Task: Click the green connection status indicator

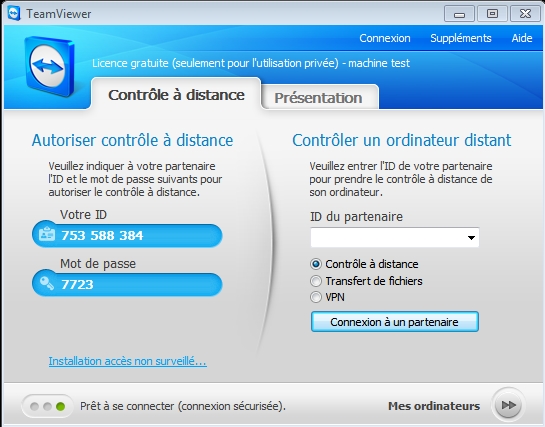Action: (x=60, y=406)
